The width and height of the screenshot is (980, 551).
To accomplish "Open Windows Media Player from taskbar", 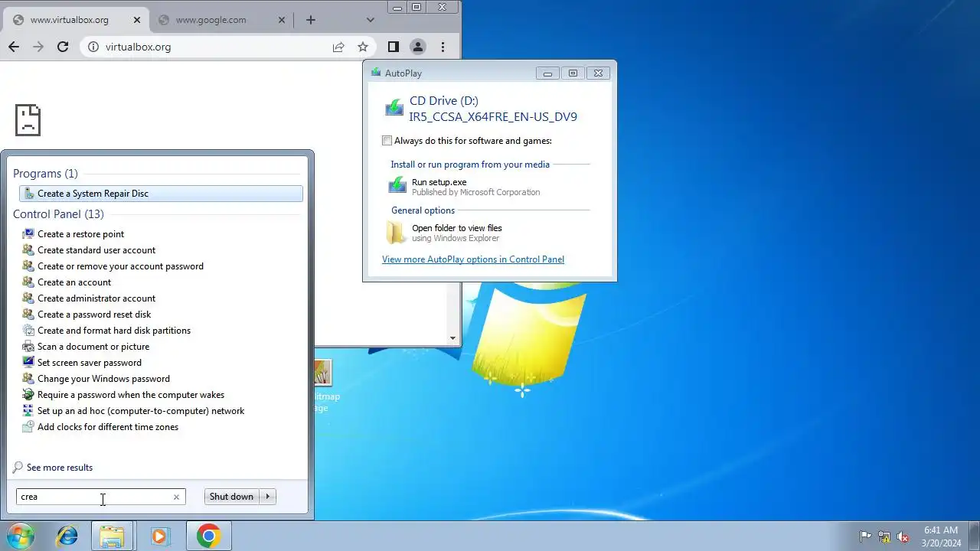I will 159,536.
